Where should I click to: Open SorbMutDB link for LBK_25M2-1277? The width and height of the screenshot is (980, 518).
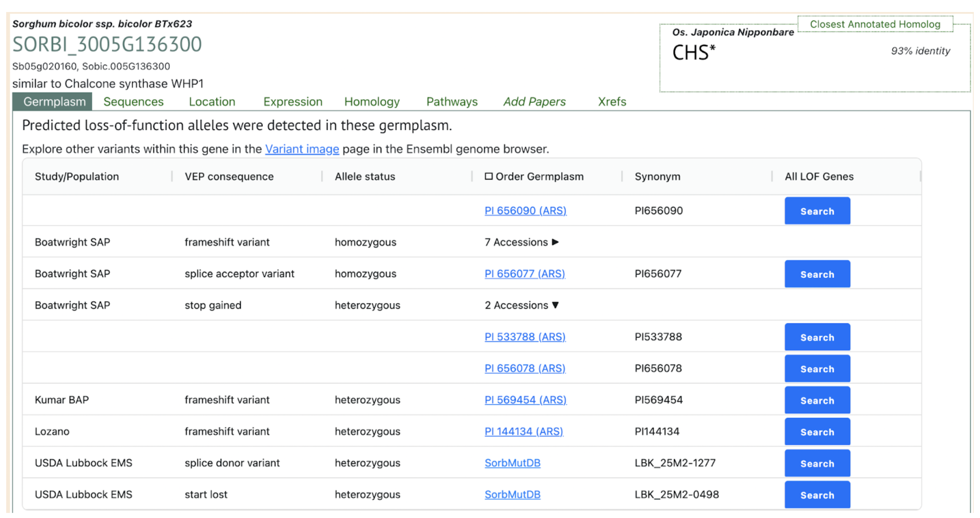(512, 463)
